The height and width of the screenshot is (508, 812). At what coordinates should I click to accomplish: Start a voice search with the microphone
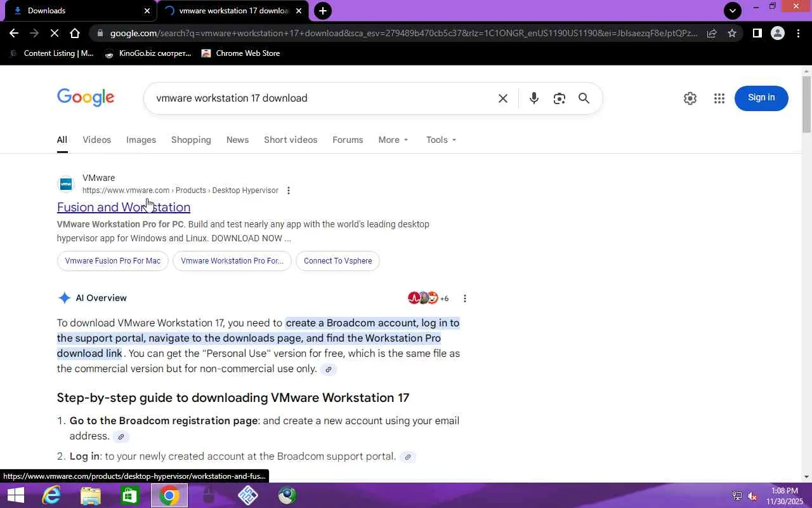pos(534,98)
